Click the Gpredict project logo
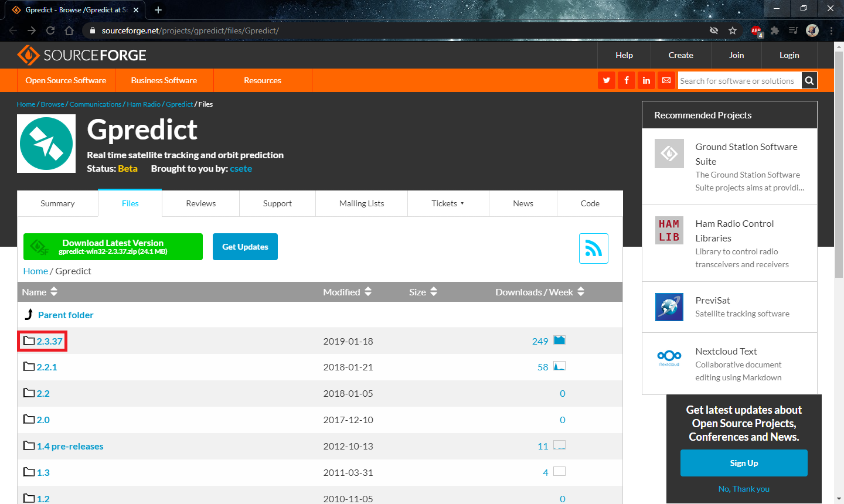Screen dimensions: 844x504 46,144
